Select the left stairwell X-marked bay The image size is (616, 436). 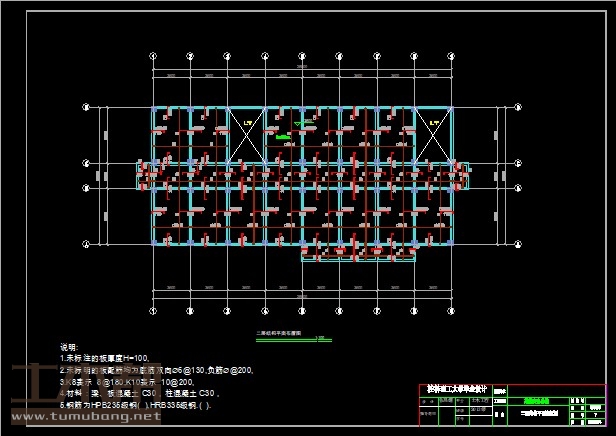pos(247,130)
